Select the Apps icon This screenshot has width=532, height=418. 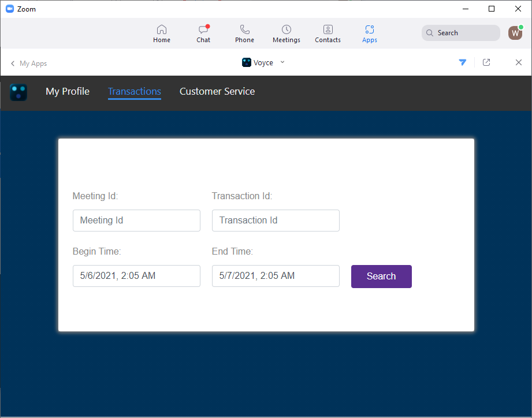pos(370,29)
